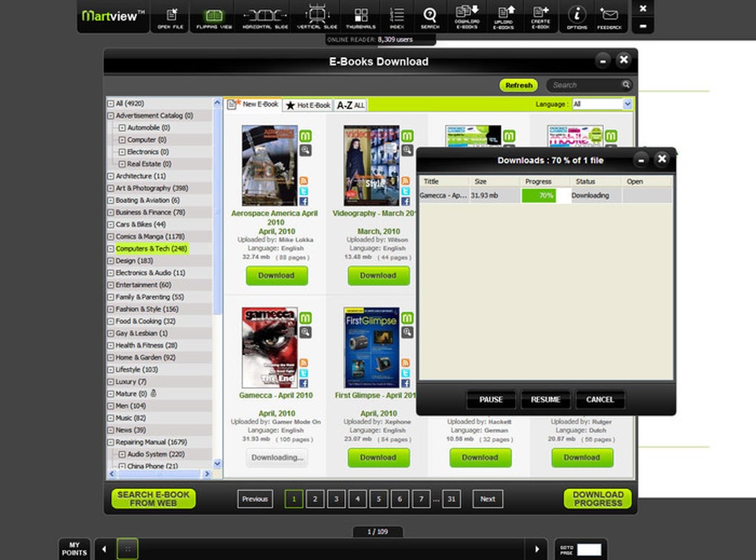Viewport: 756px width, 560px height.
Task: Select the Horizontal Slide view icon
Action: pos(265,17)
